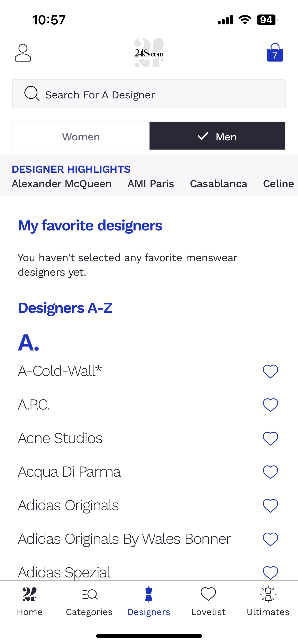298x644 pixels.
Task: Toggle favorite heart for Adidas Originals
Action: (270, 505)
